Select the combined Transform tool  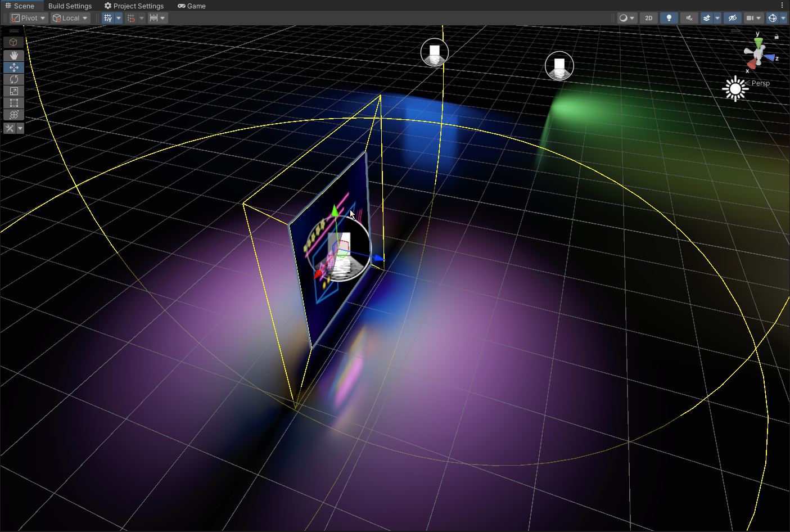coord(13,115)
